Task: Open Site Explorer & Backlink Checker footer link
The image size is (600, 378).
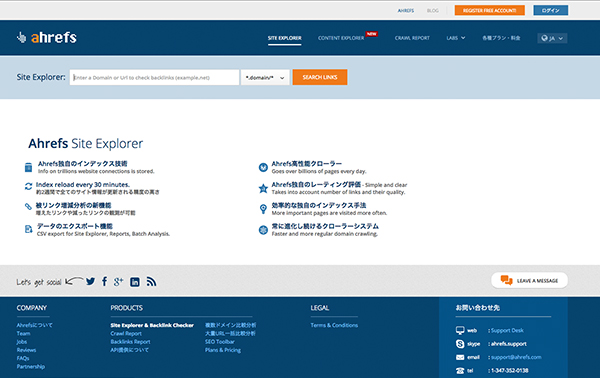Action: pos(152,325)
